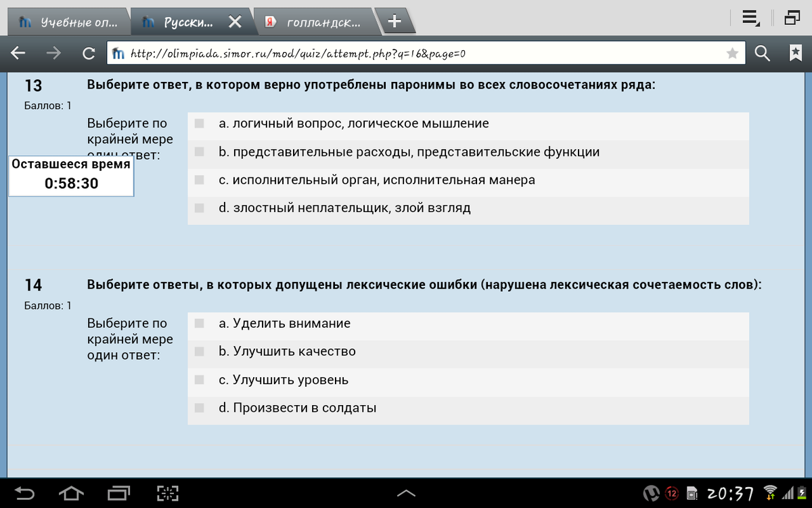812x508 pixels.
Task: Open search with magnifying glass icon
Action: click(x=763, y=54)
